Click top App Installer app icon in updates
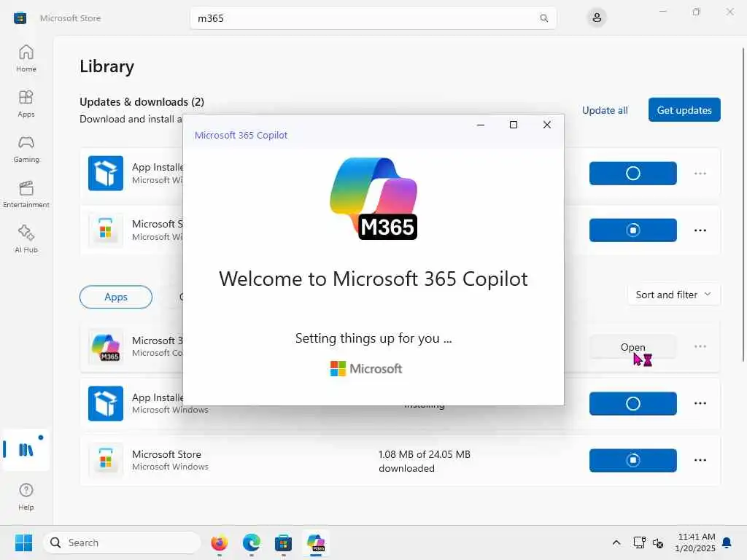The height and width of the screenshot is (560, 747). pyautogui.click(x=106, y=174)
